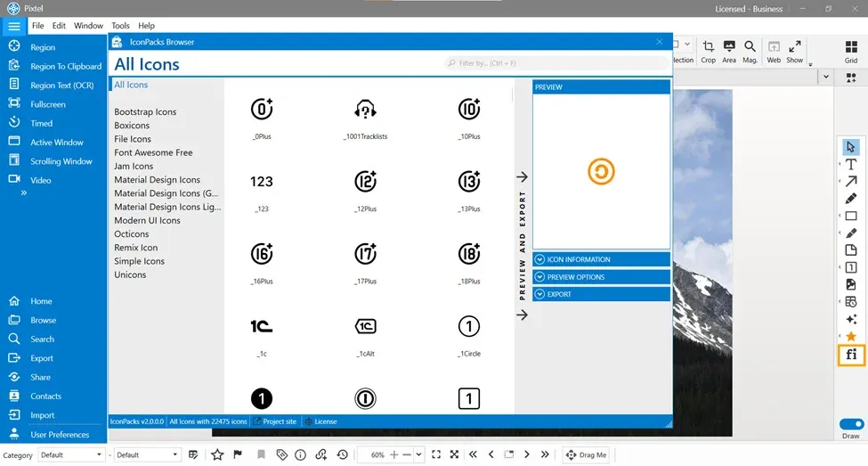Open the second Default dropdown after the dash
The height and width of the screenshot is (466, 868).
147,455
